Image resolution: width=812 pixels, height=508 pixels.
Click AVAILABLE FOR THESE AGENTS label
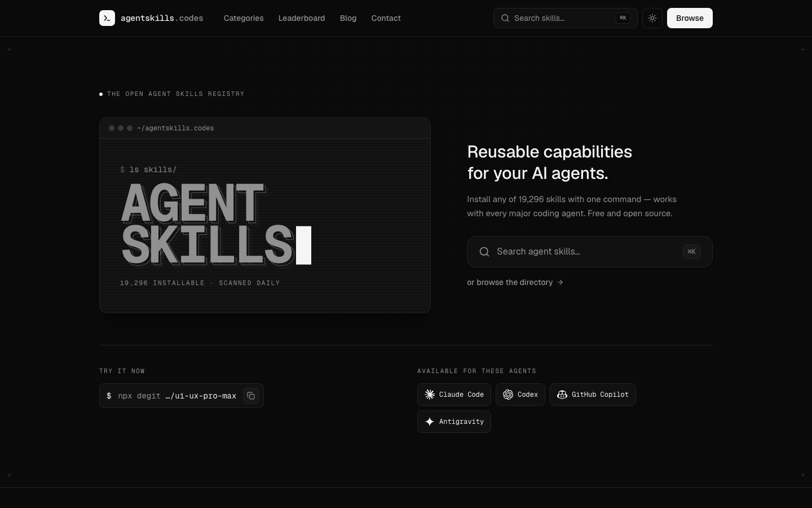click(476, 371)
